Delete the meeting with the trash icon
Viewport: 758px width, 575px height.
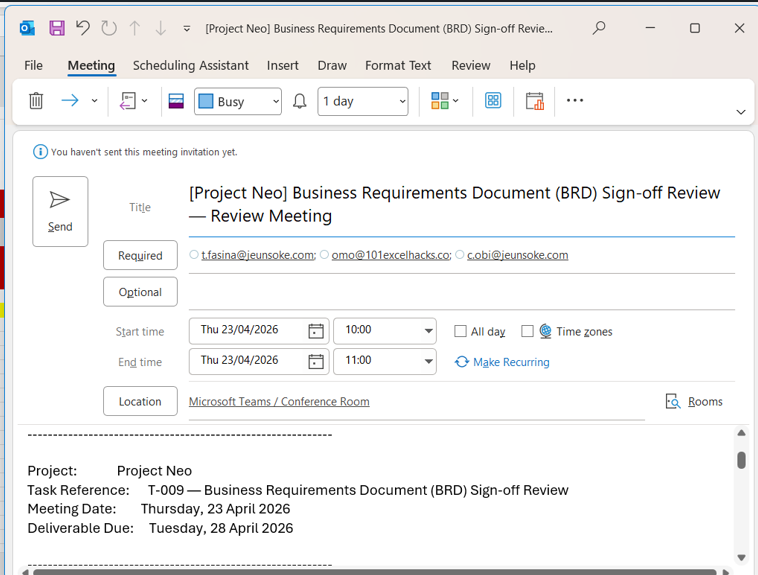point(36,101)
